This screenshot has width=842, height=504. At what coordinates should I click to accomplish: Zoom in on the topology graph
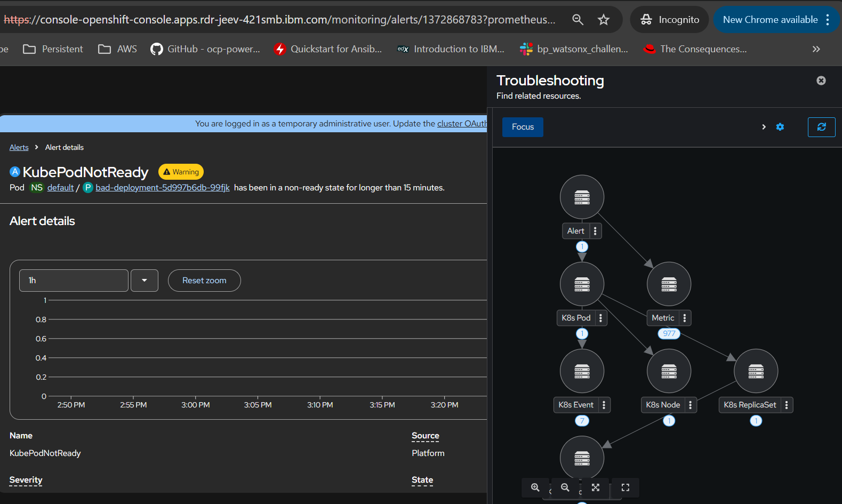(535, 487)
